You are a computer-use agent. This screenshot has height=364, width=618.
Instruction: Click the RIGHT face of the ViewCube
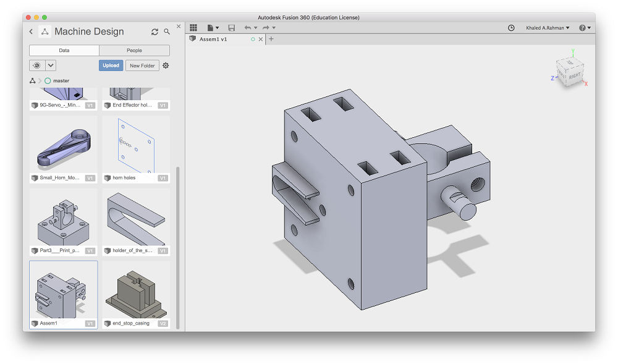[575, 75]
